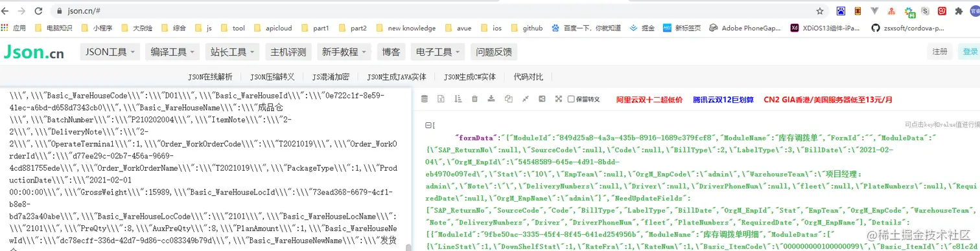Expand JSON viewer to fullscreen
This screenshot has height=251, width=980.
(x=558, y=99)
